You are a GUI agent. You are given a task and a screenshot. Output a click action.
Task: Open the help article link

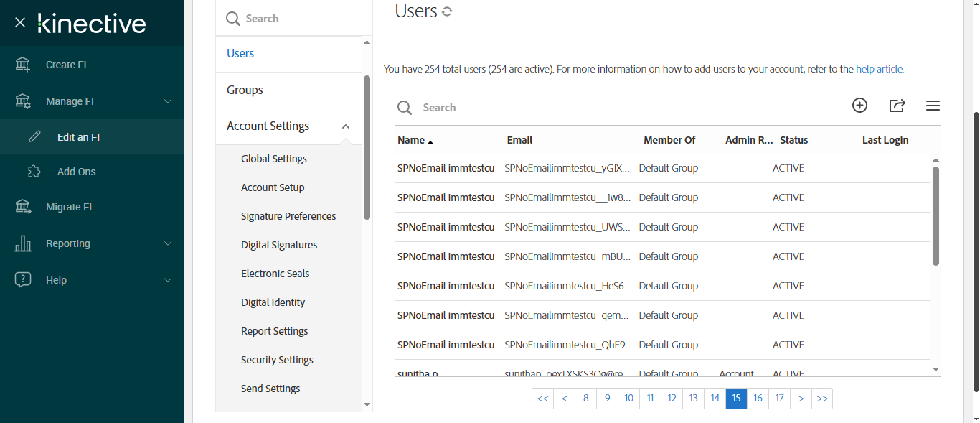click(880, 69)
